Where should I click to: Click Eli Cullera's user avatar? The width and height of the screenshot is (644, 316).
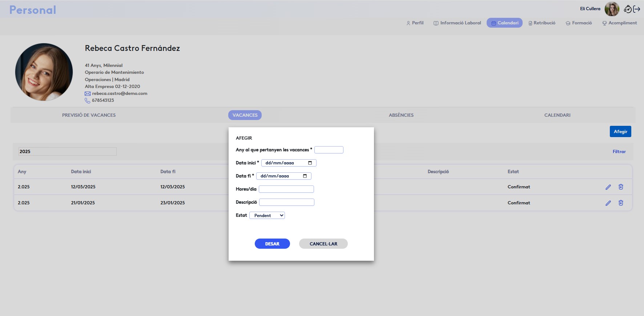click(x=612, y=9)
